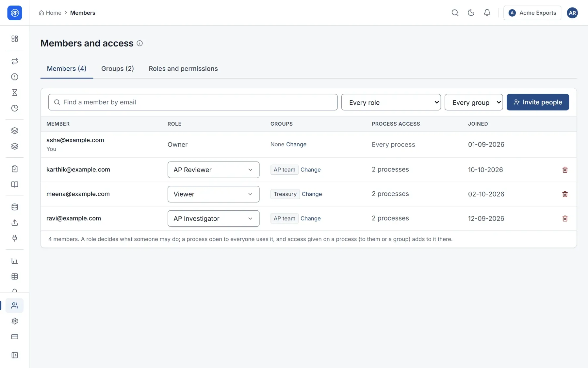588x368 pixels.
Task: Click the info icon beside Members and access
Action: click(140, 43)
